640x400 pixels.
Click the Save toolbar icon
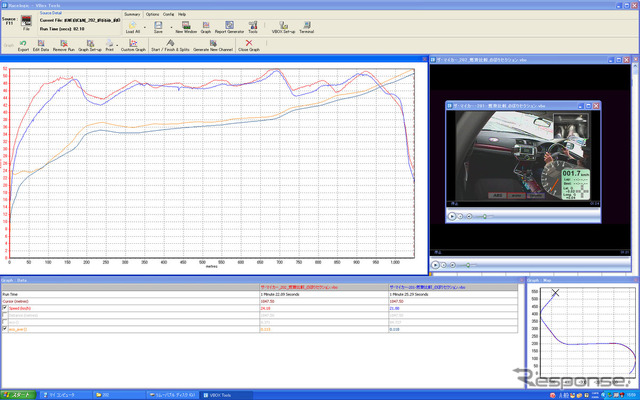(x=158, y=25)
